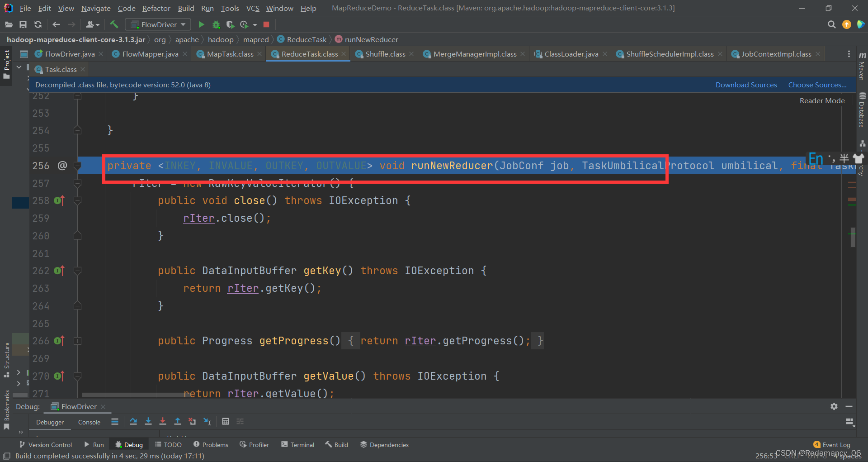Collapse the code block at line 262
The height and width of the screenshot is (462, 868).
click(77, 271)
